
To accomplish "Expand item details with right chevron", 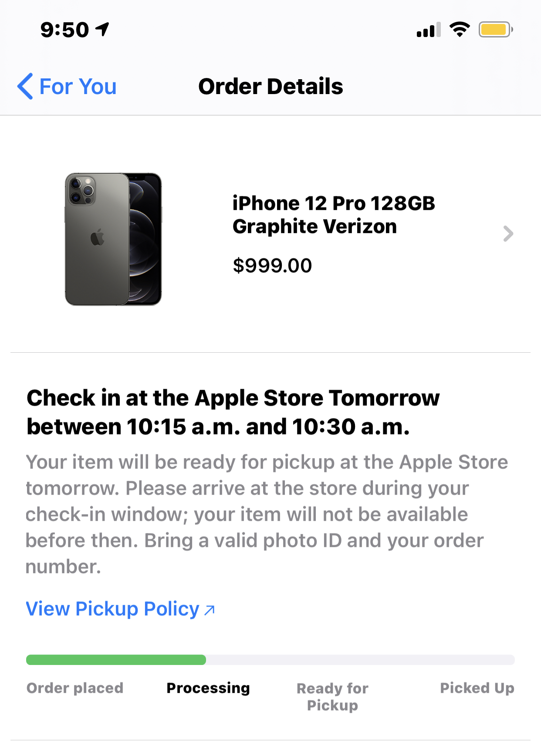I will click(x=508, y=234).
